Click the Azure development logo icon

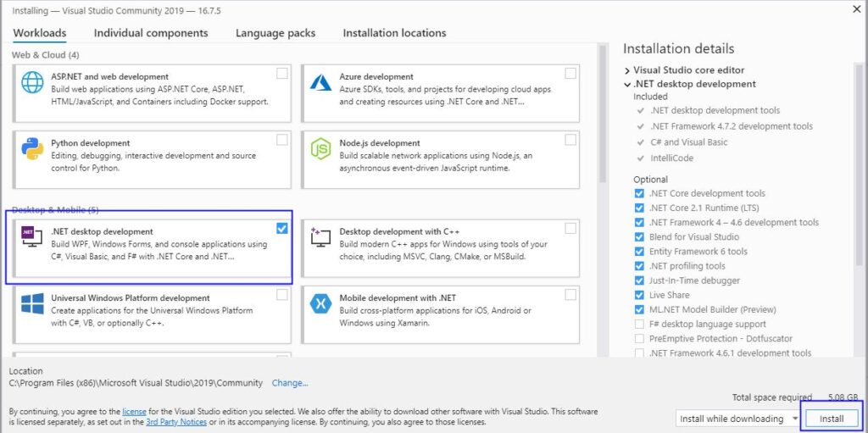[320, 82]
